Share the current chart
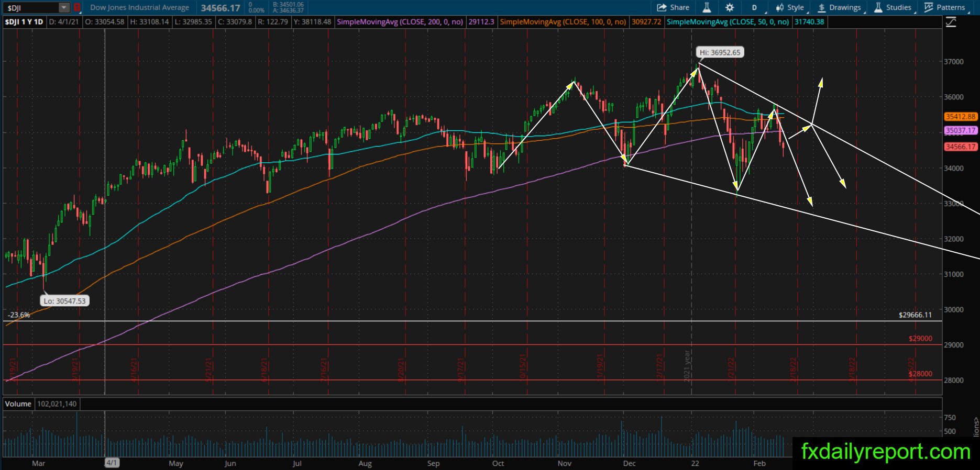The width and height of the screenshot is (980, 470). [673, 7]
